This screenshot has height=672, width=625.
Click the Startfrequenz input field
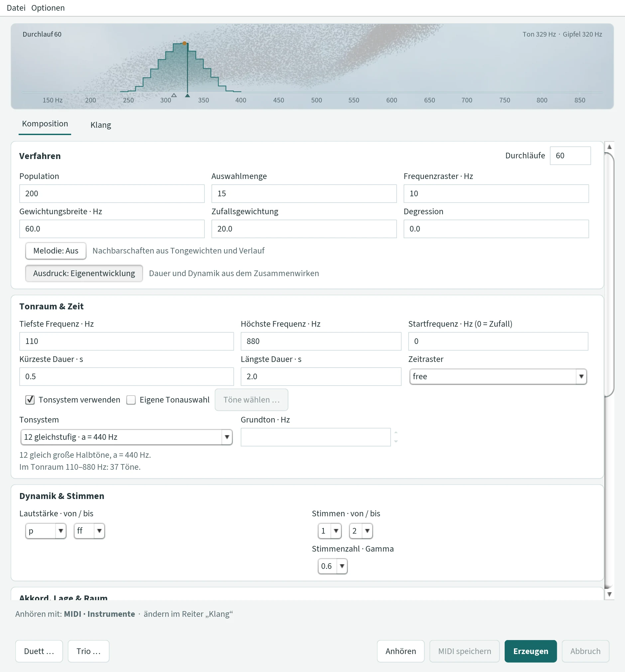click(x=498, y=341)
